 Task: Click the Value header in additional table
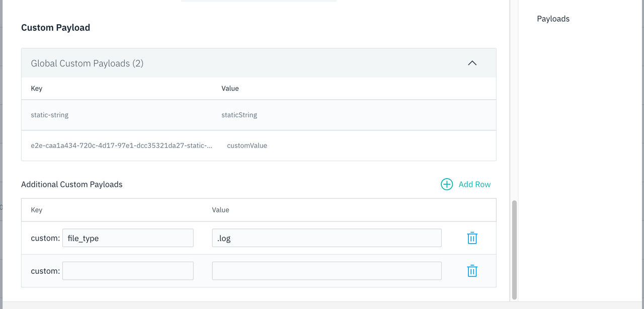tap(220, 210)
